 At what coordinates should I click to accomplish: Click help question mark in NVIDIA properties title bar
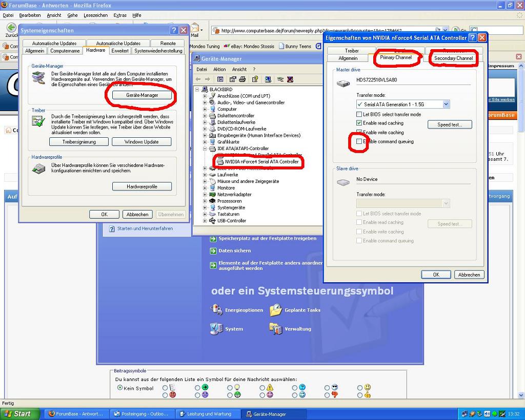tap(472, 37)
